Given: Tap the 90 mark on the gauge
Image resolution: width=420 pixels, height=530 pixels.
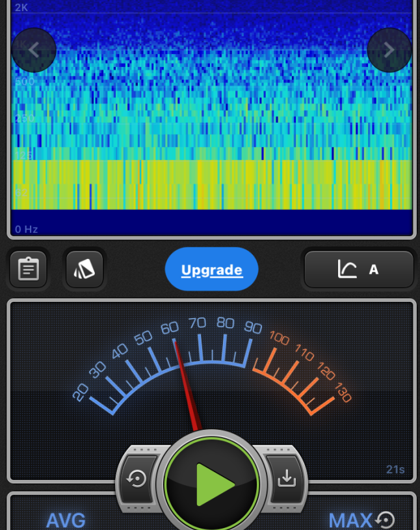Looking at the screenshot, I should click(x=253, y=328).
